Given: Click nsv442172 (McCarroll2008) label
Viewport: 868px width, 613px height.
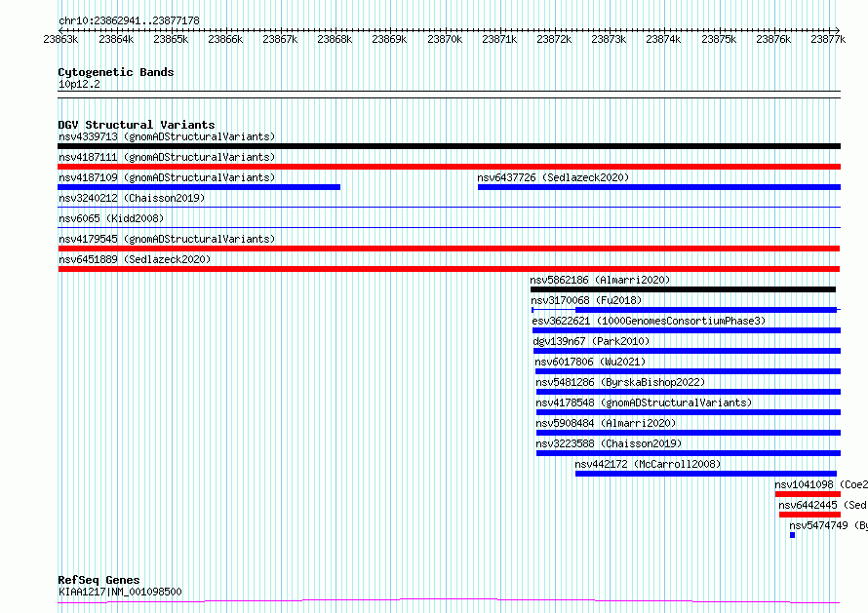Looking at the screenshot, I should coord(648,464).
